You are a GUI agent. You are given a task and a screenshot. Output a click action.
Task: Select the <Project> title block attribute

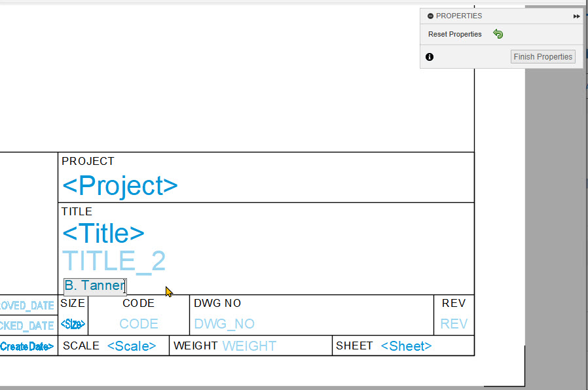[120, 186]
